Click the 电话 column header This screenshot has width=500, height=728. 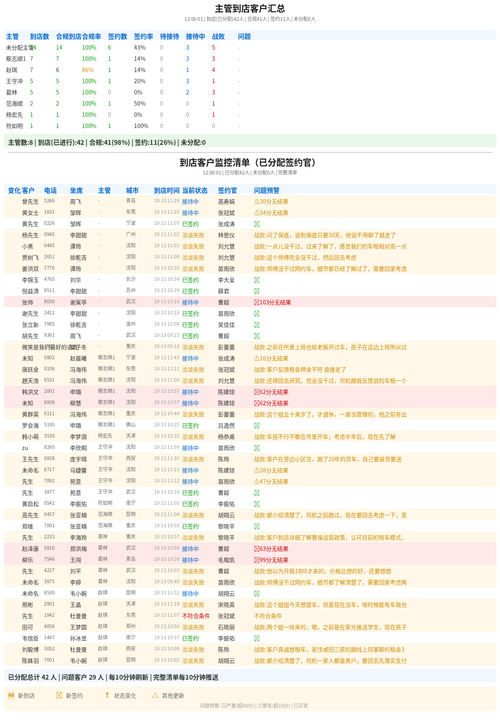tap(51, 190)
